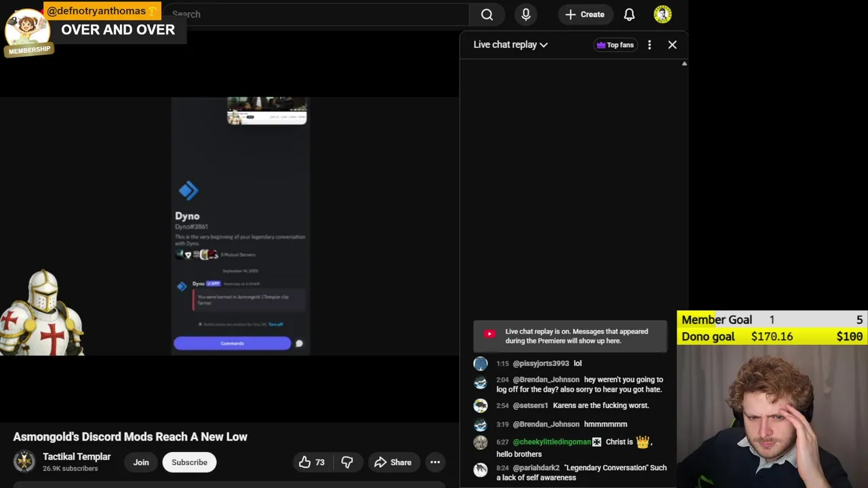Viewport: 868px width, 488px height.
Task: Click the Live chat replay notice icon
Action: point(490,333)
